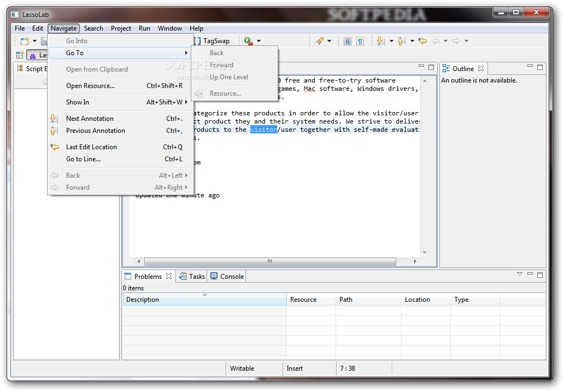This screenshot has width=564, height=392.
Task: Open the Help menu
Action: [196, 28]
